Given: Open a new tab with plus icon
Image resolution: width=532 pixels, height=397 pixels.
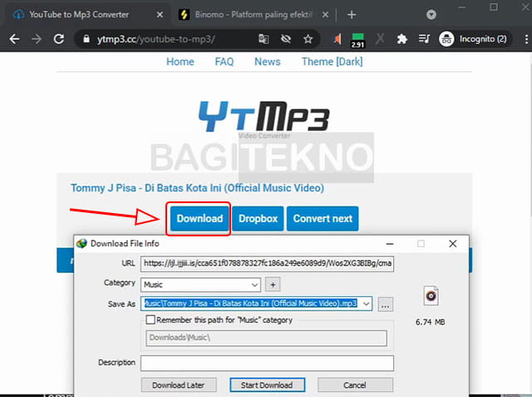Looking at the screenshot, I should pyautogui.click(x=352, y=15).
